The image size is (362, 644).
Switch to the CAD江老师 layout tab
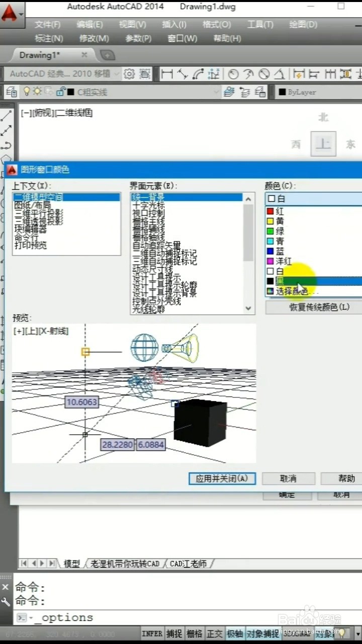tap(188, 563)
